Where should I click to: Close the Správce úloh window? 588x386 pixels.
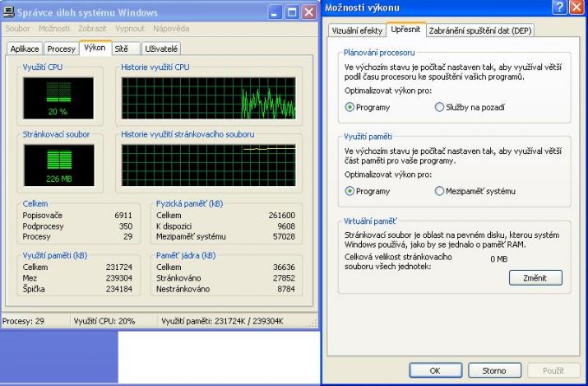308,12
